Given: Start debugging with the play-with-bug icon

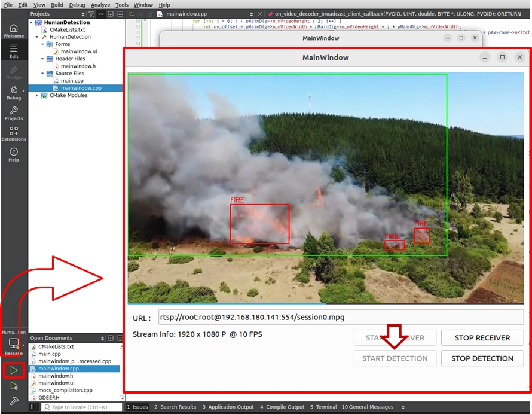Looking at the screenshot, I should pyautogui.click(x=14, y=386).
